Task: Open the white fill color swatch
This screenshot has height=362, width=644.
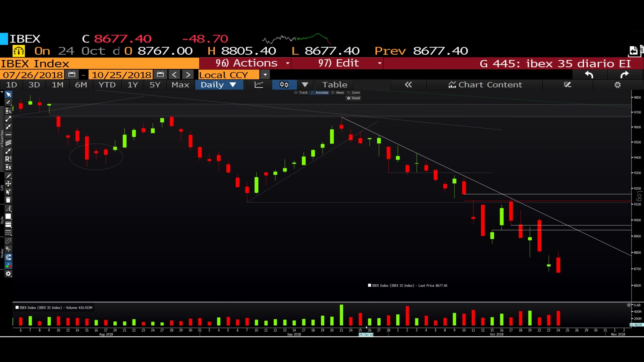Action: 8,217
